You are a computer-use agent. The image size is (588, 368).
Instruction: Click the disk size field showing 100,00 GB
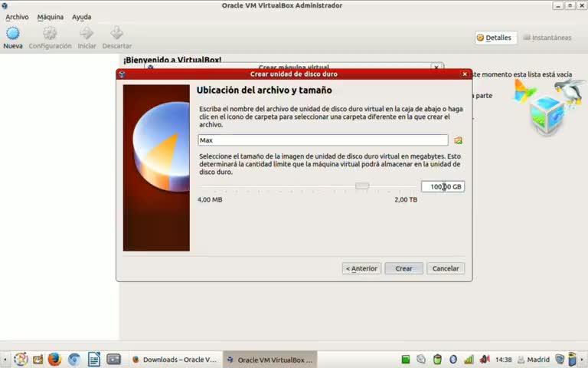click(443, 186)
